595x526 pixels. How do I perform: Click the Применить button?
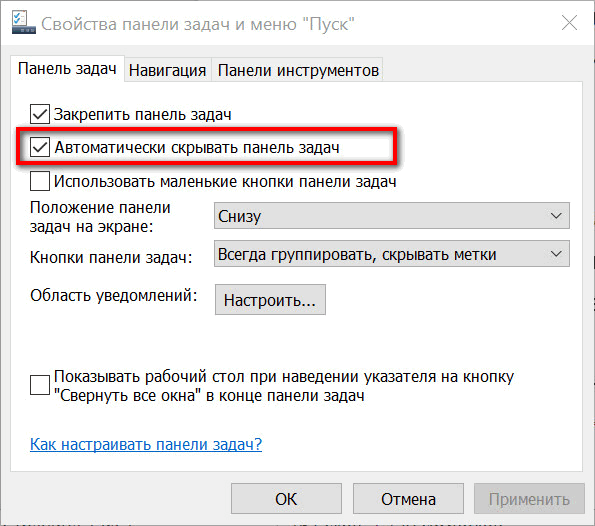529,499
